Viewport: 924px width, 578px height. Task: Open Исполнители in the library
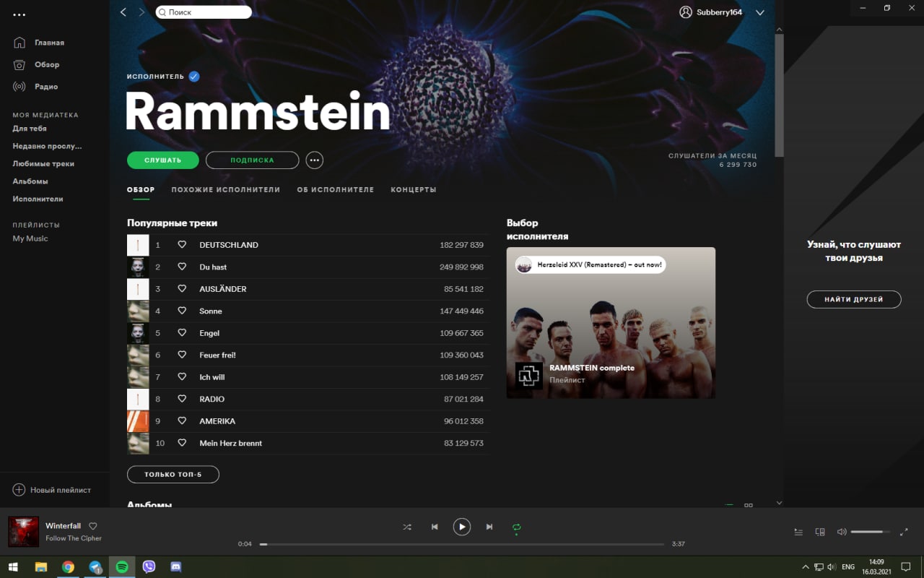pos(38,199)
